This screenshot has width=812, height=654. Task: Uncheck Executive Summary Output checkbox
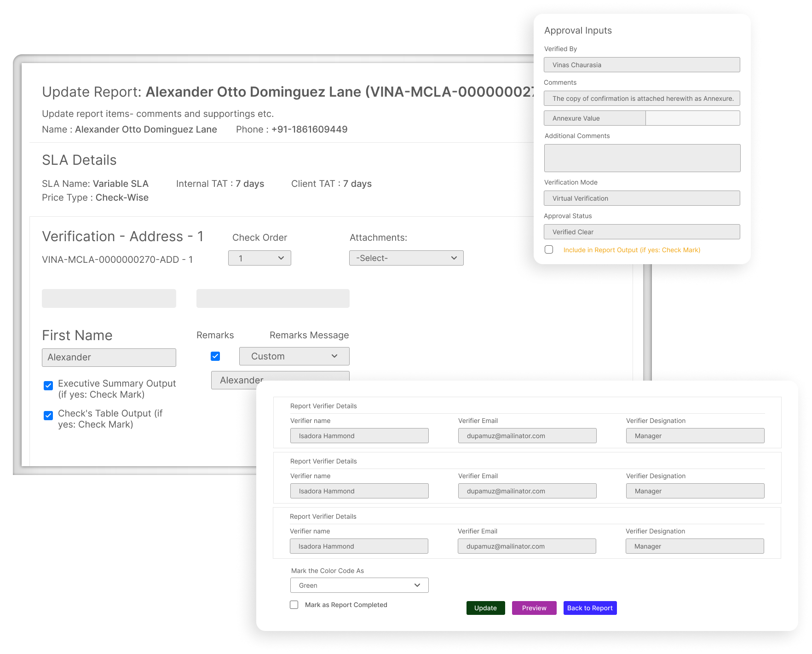[48, 386]
